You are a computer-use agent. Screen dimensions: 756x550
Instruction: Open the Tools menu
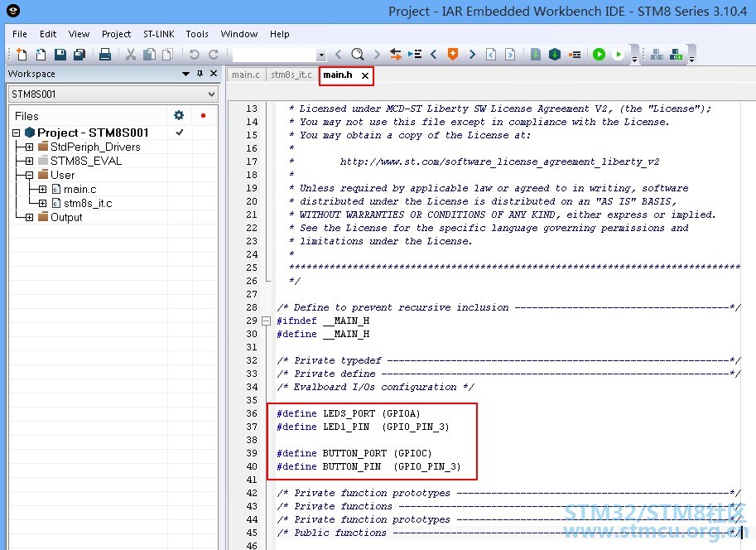[x=197, y=34]
